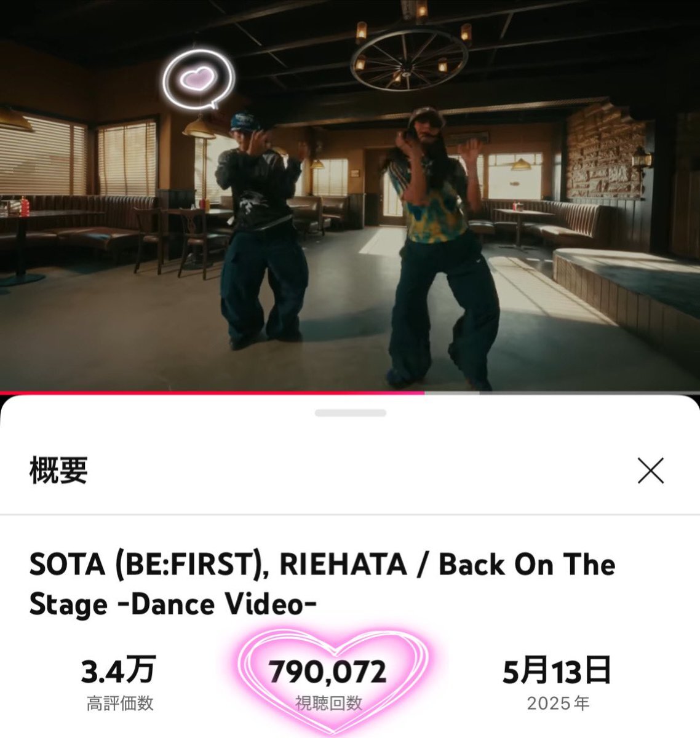Tap the pink heart outline sticker
The image size is (700, 738).
point(333,681)
